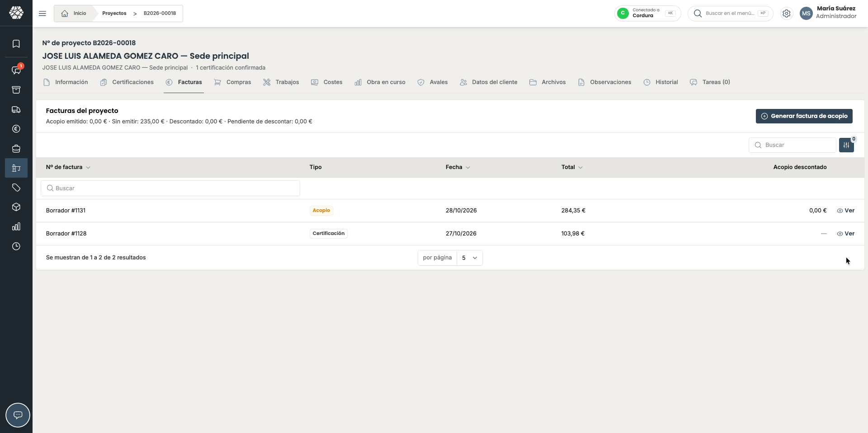
Task: Open the Conectado a Cordura switcher
Action: tap(647, 14)
